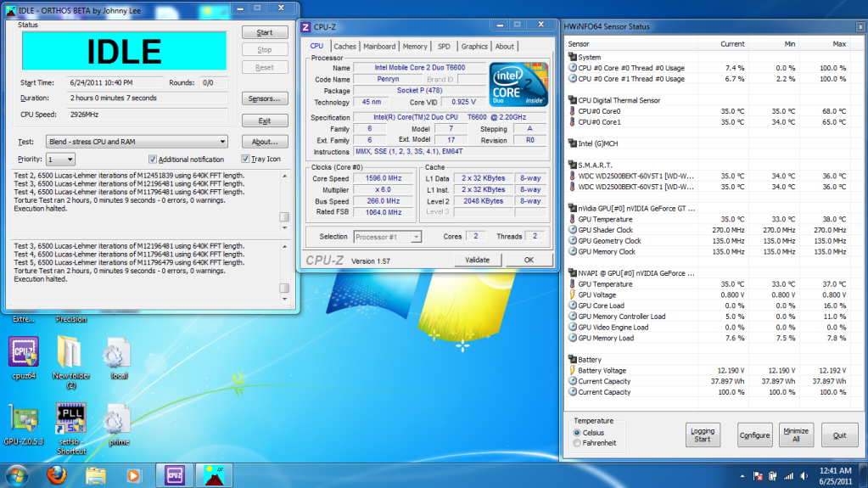Open the GPU-Z.0.5.3 desktop icon
The height and width of the screenshot is (488, 868).
tap(23, 423)
